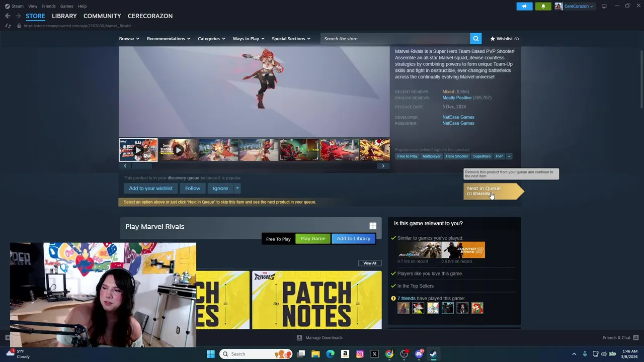Screen dimensions: 644x362
Task: Show more tags with the plus button
Action: click(509, 156)
